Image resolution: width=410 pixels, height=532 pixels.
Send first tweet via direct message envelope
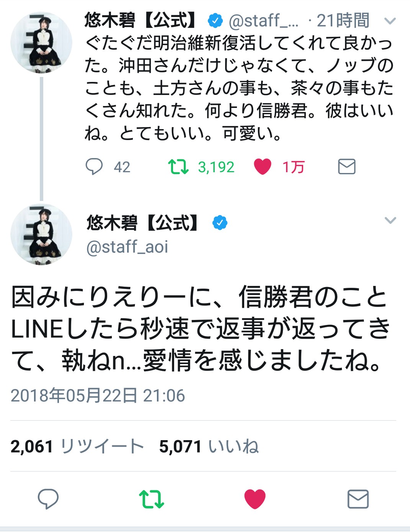point(347,167)
